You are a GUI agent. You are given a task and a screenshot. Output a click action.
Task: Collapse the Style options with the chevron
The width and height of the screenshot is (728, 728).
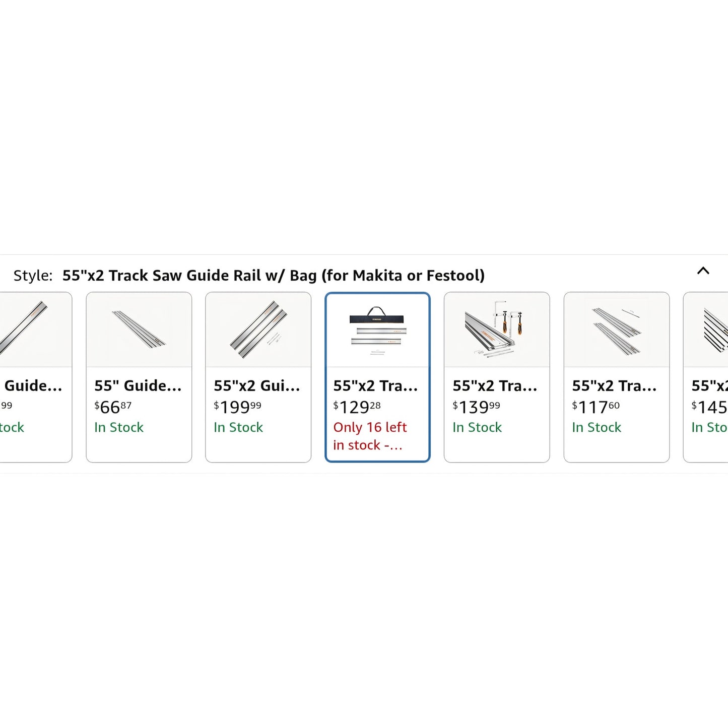[x=703, y=271]
